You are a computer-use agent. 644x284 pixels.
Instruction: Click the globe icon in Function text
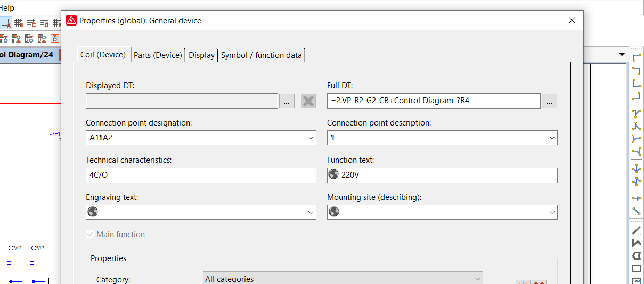coord(333,175)
